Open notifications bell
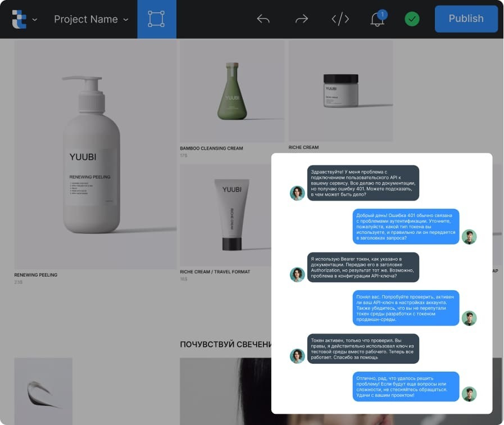 (378, 19)
